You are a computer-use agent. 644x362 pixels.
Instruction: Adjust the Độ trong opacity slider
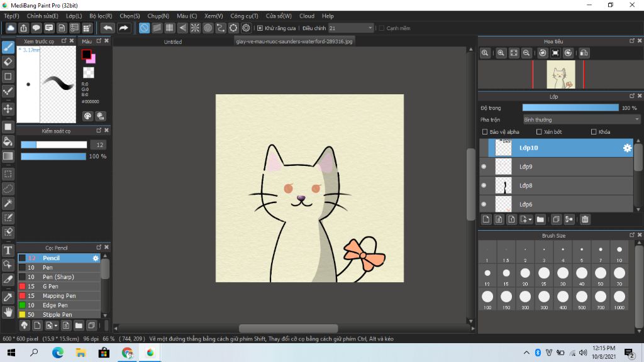pyautogui.click(x=570, y=107)
